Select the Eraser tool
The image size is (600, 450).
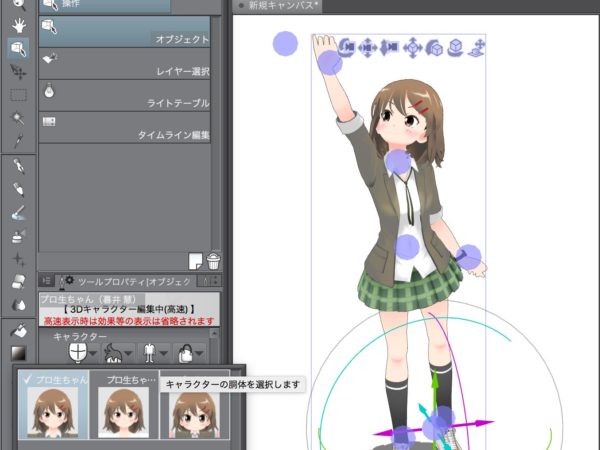[x=18, y=282]
